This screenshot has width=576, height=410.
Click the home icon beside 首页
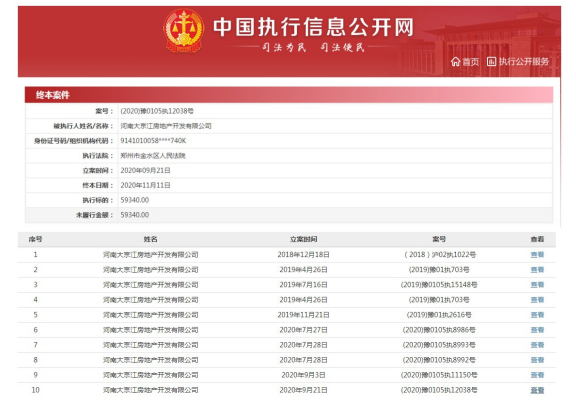pos(456,62)
